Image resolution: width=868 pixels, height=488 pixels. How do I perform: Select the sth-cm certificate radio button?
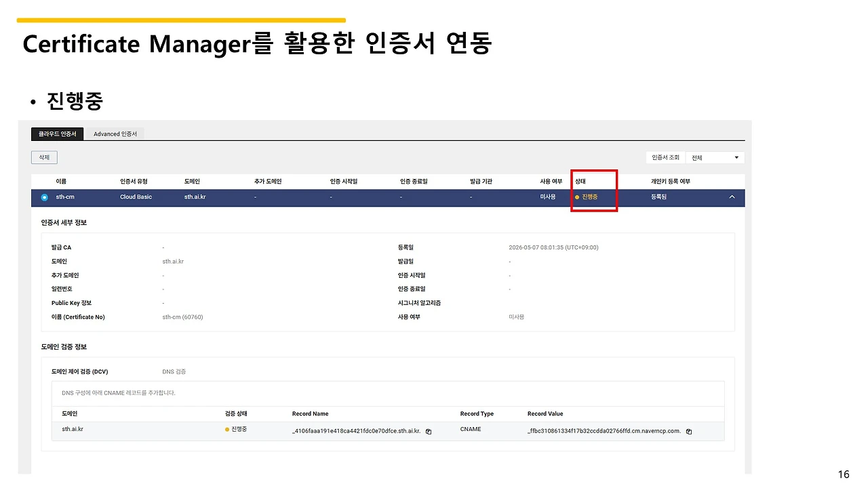[45, 197]
